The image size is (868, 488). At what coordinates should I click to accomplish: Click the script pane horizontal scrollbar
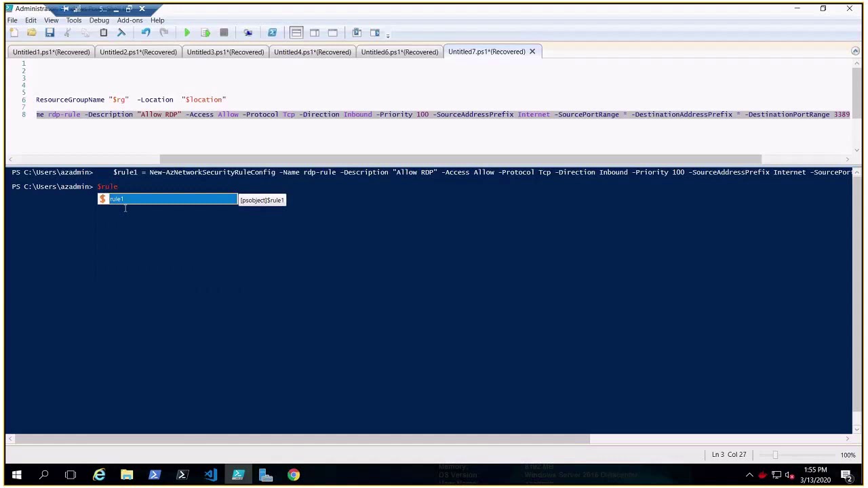point(460,159)
